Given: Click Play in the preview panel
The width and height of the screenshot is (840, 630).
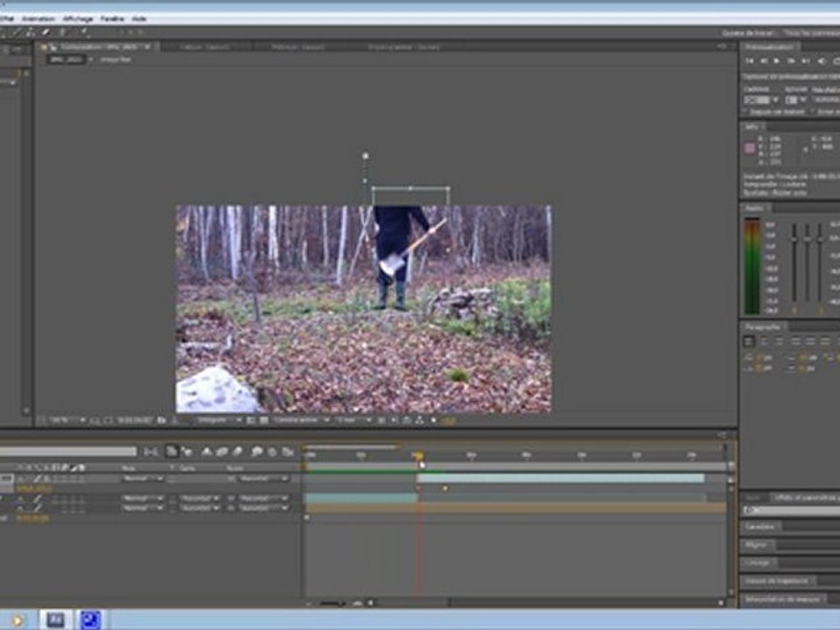Looking at the screenshot, I should coord(777,61).
